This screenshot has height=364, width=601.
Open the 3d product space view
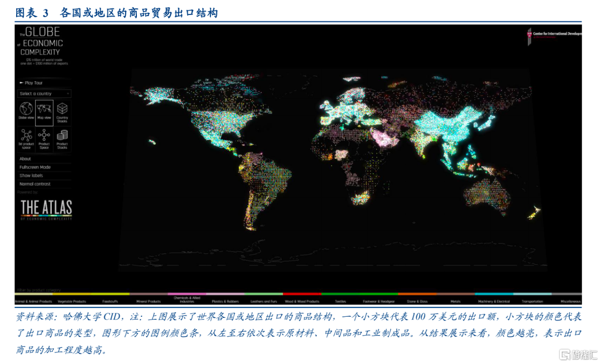[x=26, y=138]
